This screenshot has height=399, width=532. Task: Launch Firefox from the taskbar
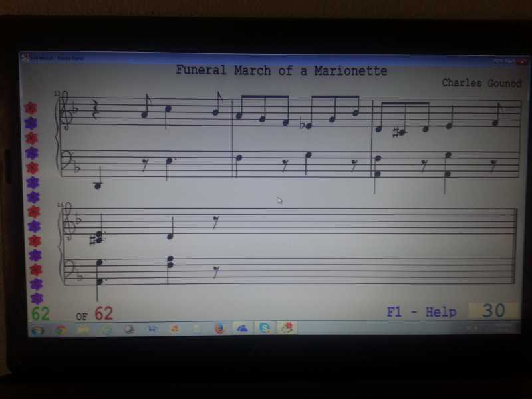pyautogui.click(x=219, y=329)
